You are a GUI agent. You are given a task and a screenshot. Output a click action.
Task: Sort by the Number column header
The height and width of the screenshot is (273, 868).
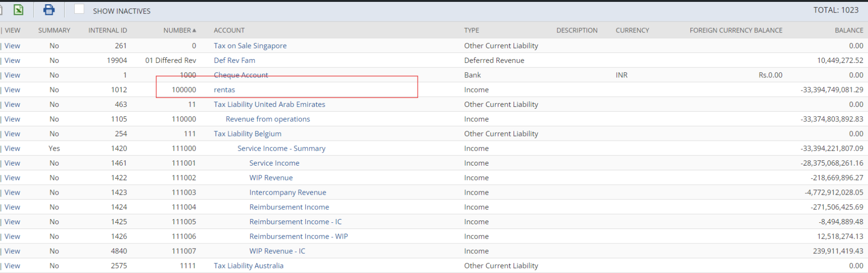coord(177,30)
